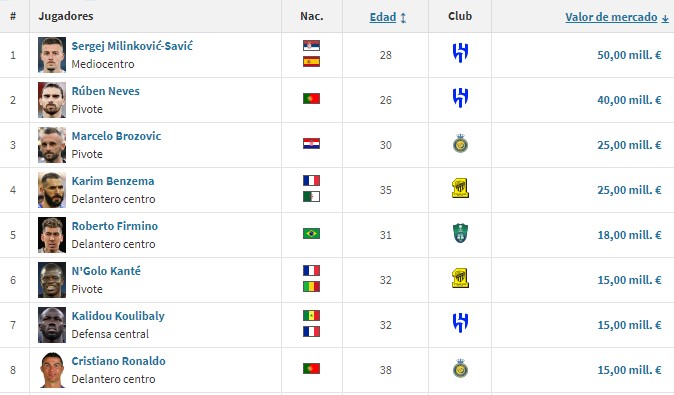Viewport: 674px width, 395px height.
Task: Click Al-Hilal crest in Kalidou Koulibaly row
Action: point(460,323)
